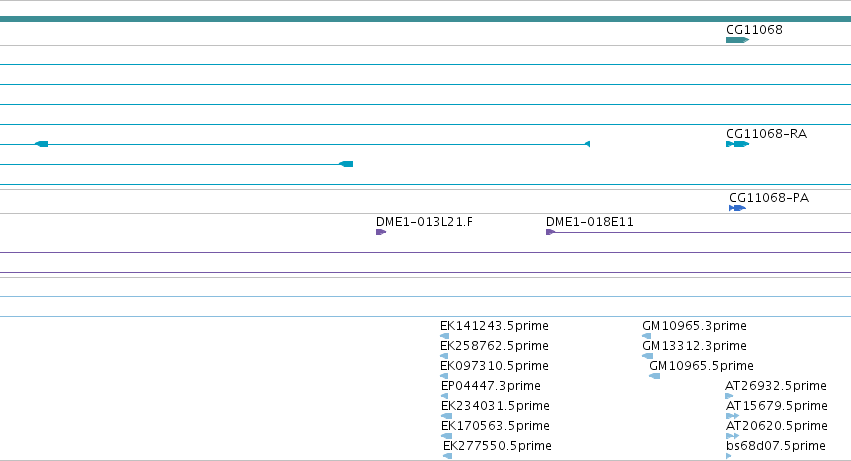Select the CG11068-RA transcript glyph

click(738, 144)
